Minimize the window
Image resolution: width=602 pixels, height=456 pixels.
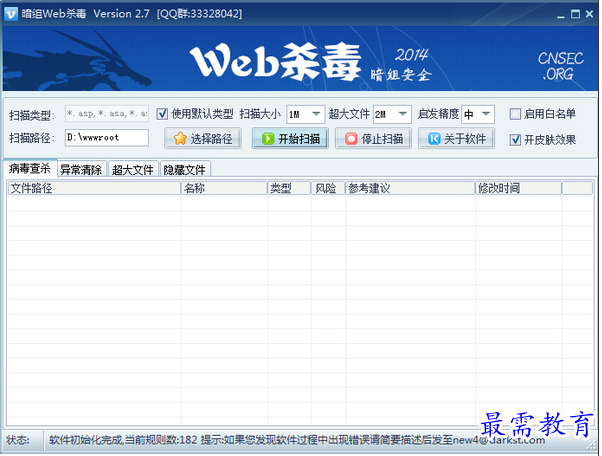(x=561, y=15)
